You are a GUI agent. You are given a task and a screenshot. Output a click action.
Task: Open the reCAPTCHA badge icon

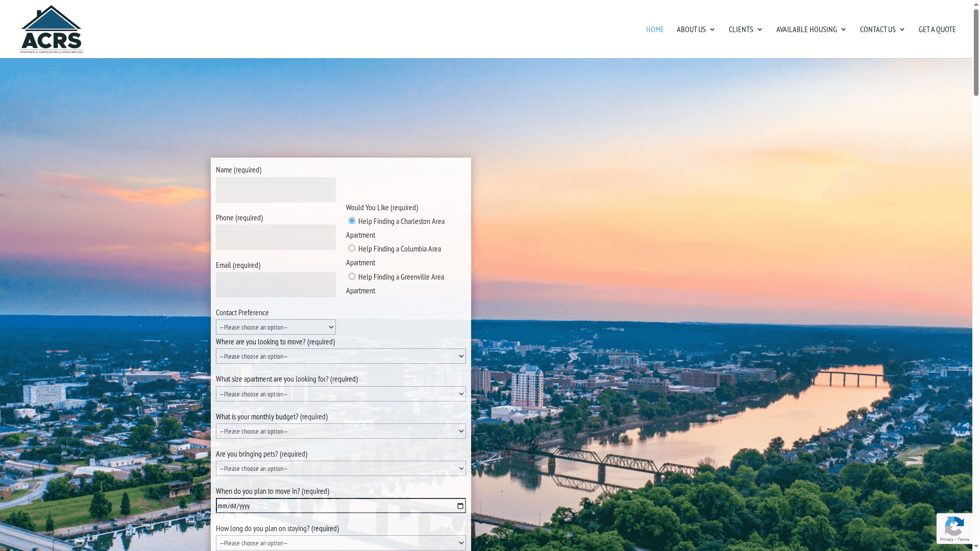[954, 525]
